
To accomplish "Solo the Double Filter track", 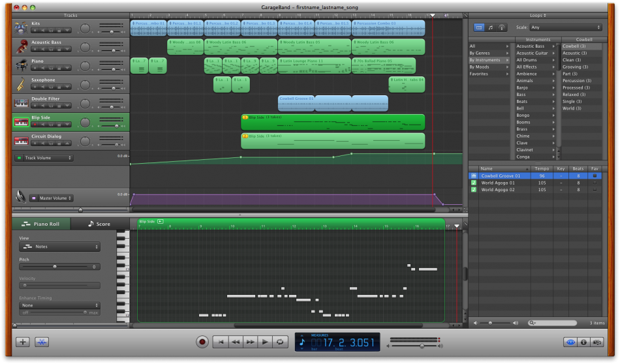I will pos(51,106).
